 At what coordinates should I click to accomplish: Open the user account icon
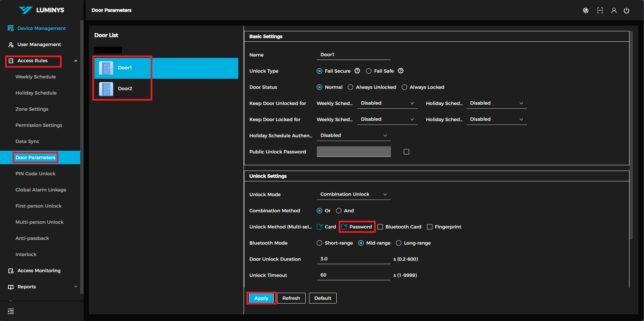(614, 10)
